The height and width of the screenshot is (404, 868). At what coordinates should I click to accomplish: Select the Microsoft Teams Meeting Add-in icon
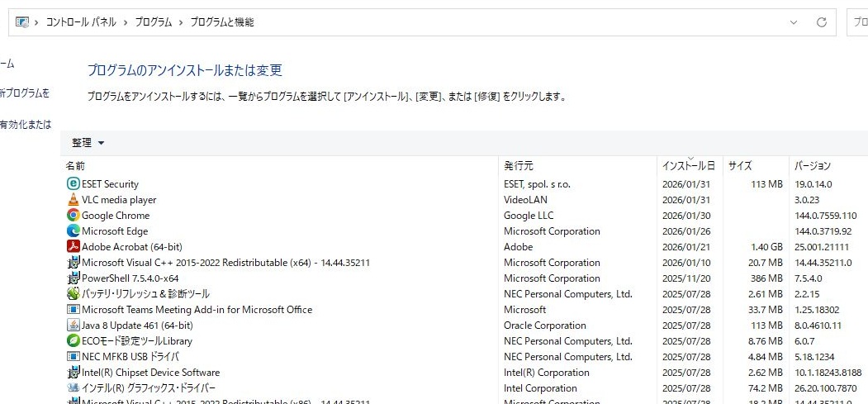click(x=73, y=310)
